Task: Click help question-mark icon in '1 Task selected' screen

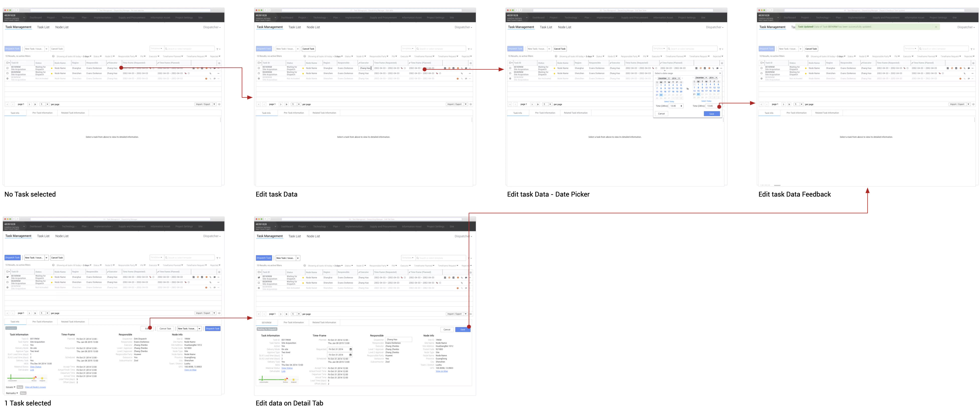Action: pyautogui.click(x=53, y=265)
